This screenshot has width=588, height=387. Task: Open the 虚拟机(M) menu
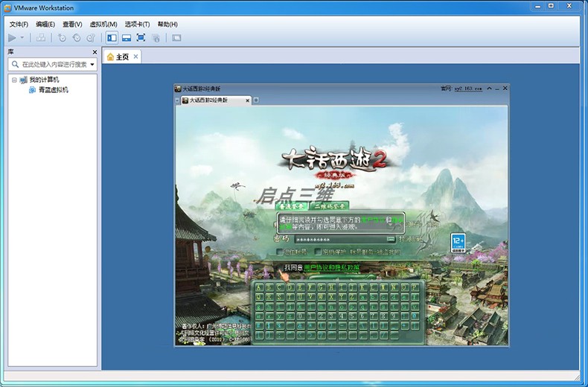click(103, 25)
